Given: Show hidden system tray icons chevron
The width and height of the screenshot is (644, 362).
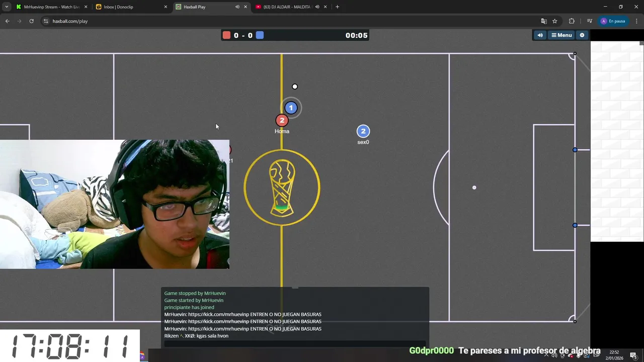Looking at the screenshot, I should click(x=546, y=355).
